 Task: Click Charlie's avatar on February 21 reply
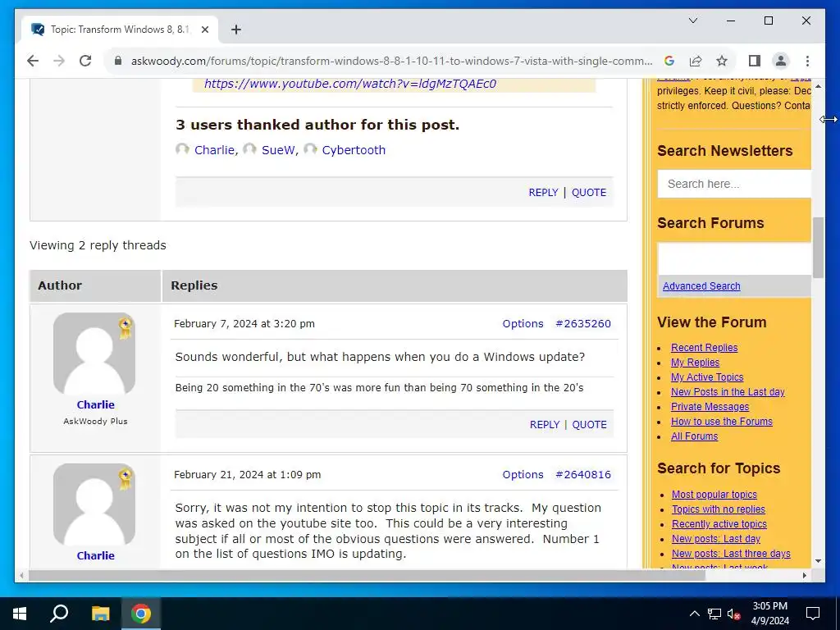[x=94, y=504]
